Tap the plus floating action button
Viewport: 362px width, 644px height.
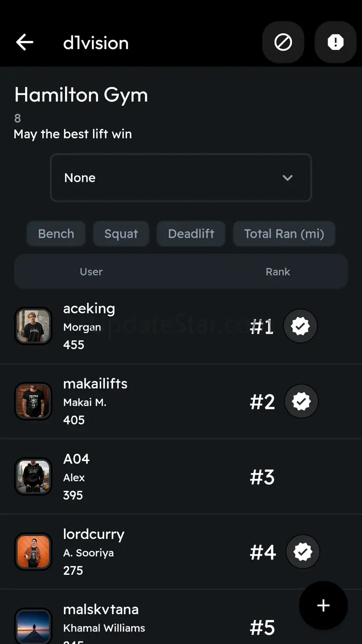tap(323, 605)
